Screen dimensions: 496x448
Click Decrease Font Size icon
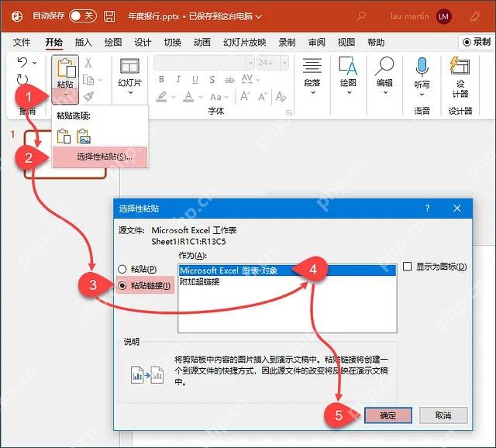coord(263,96)
